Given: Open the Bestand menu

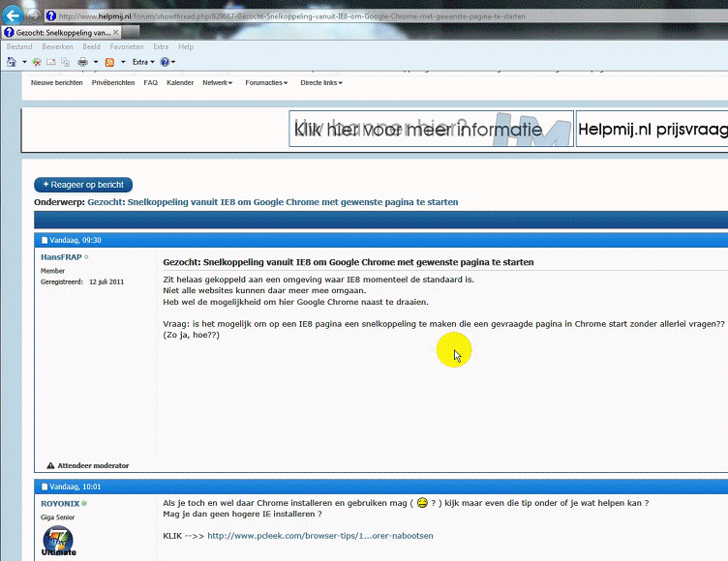Looking at the screenshot, I should [19, 46].
